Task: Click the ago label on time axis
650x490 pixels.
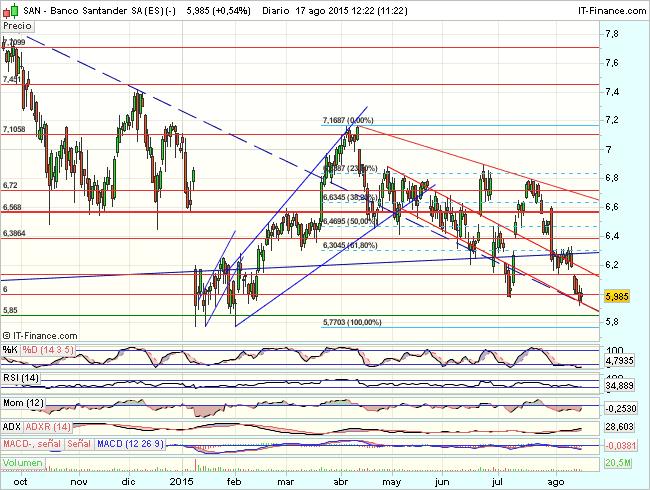Action: 555,482
